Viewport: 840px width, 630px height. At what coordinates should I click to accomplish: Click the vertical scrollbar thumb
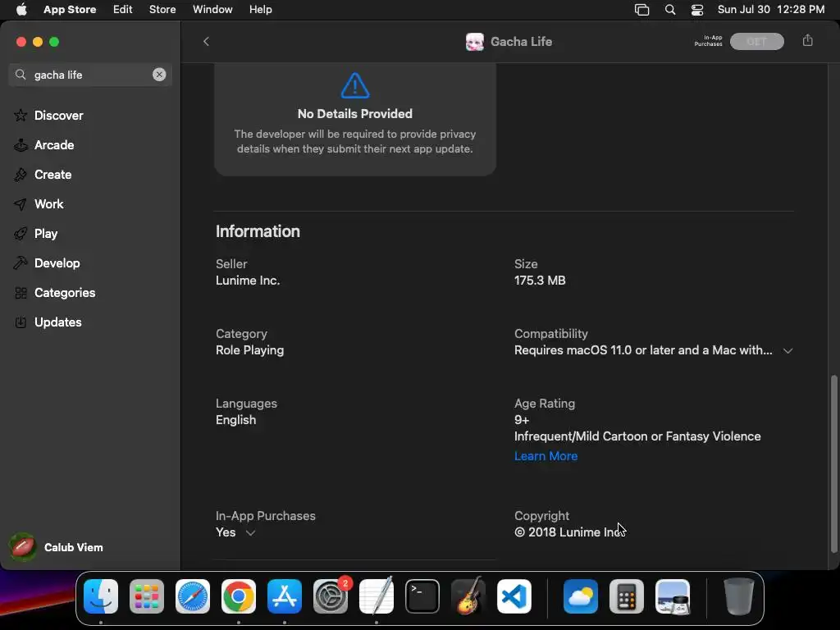[x=833, y=463]
